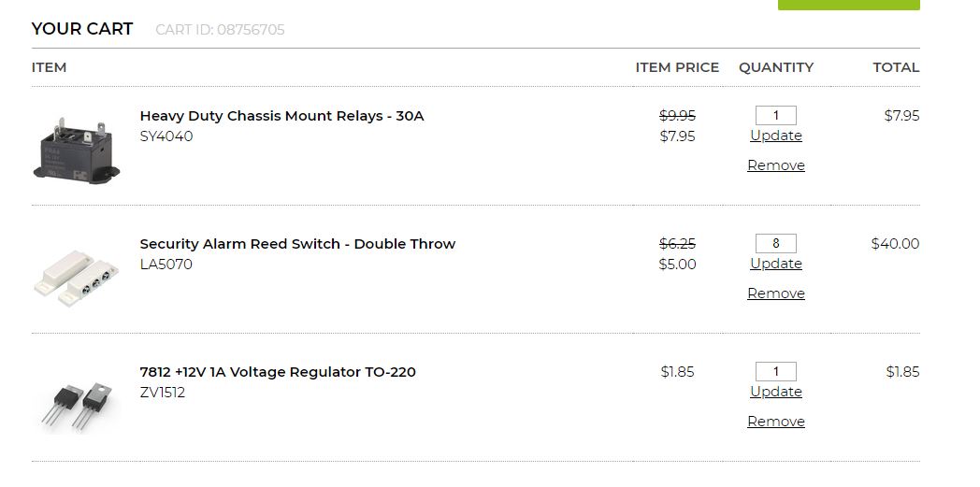Remove Security Alarm Reed Switch from cart
Viewport: 980px width, 487px height.
[775, 294]
